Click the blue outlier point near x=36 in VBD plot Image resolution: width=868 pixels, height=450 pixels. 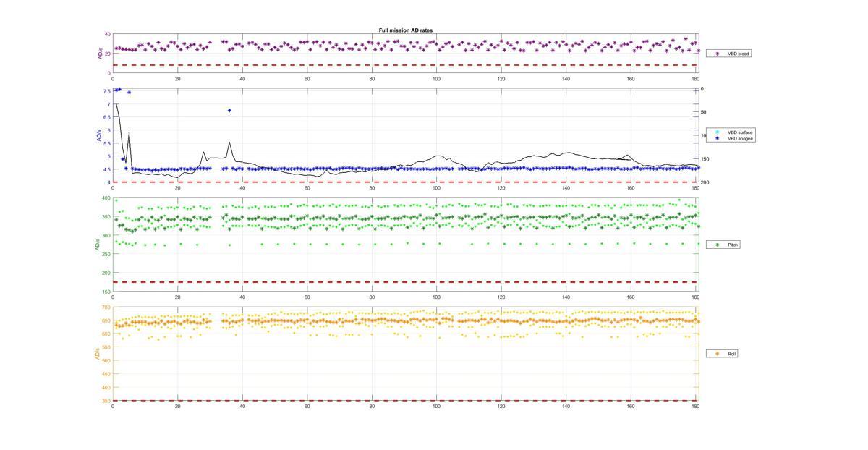[229, 110]
